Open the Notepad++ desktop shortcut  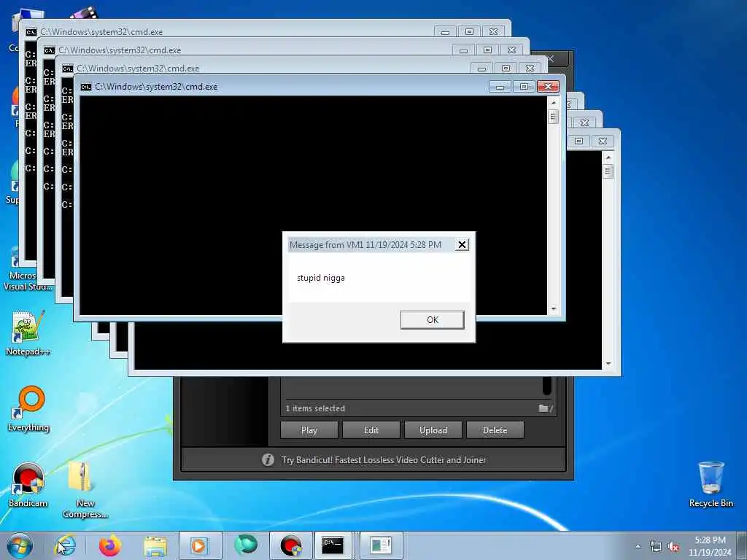pyautogui.click(x=28, y=333)
